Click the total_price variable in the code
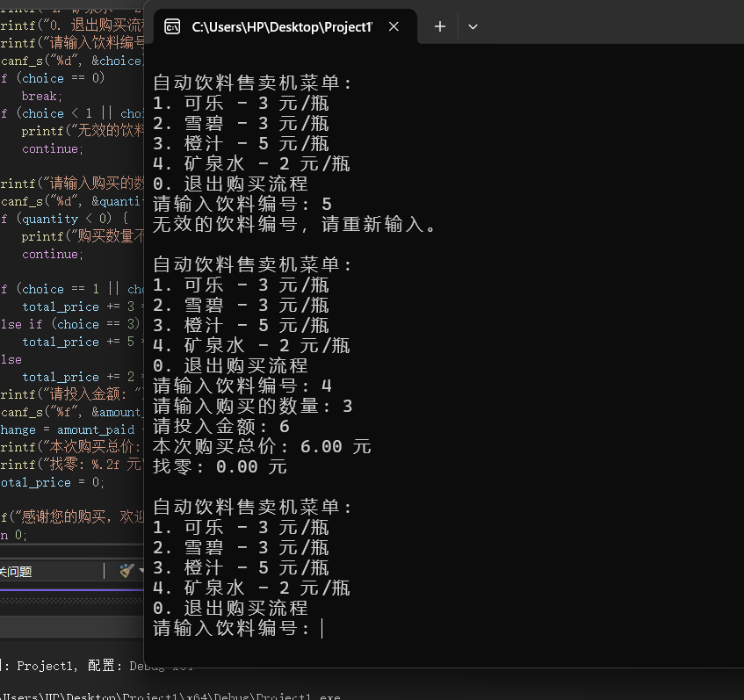The height and width of the screenshot is (700, 744). click(60, 306)
